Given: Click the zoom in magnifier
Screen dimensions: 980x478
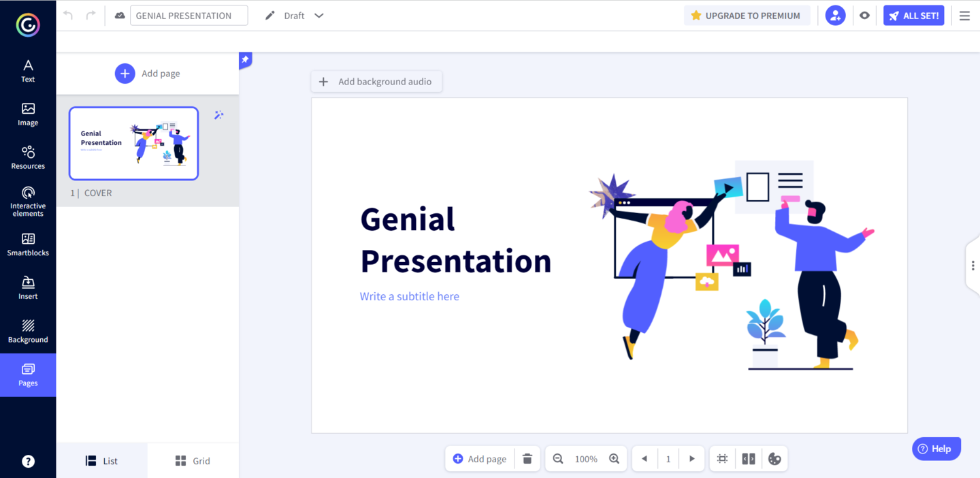Looking at the screenshot, I should 614,459.
